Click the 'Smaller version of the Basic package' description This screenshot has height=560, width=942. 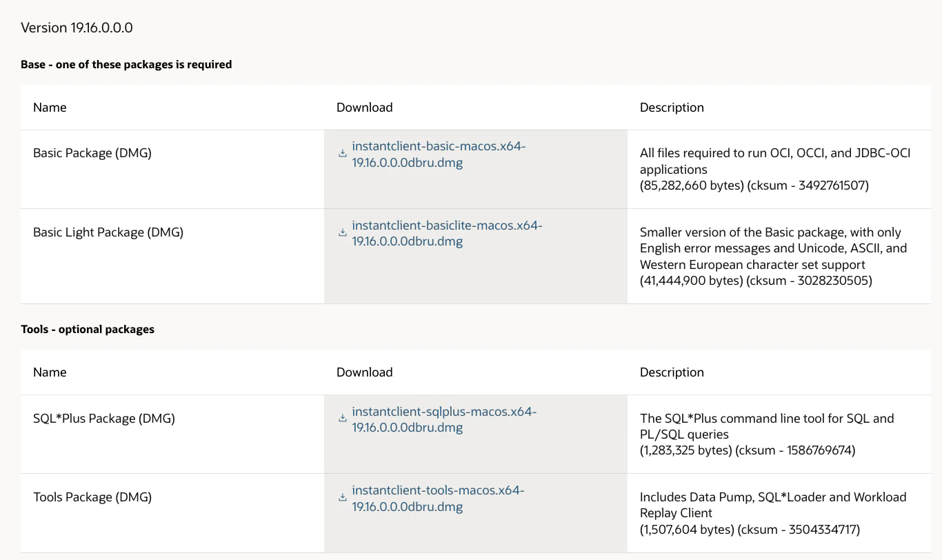pos(774,257)
